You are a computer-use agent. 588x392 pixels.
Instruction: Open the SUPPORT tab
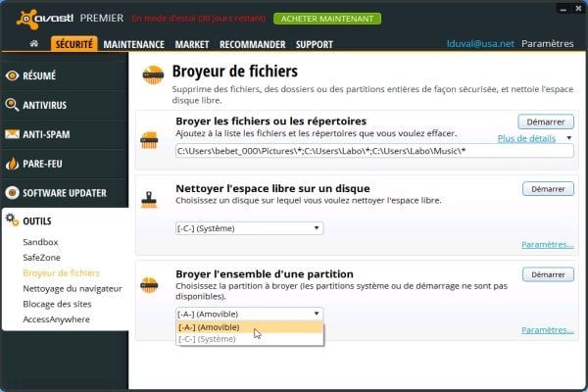tap(315, 45)
